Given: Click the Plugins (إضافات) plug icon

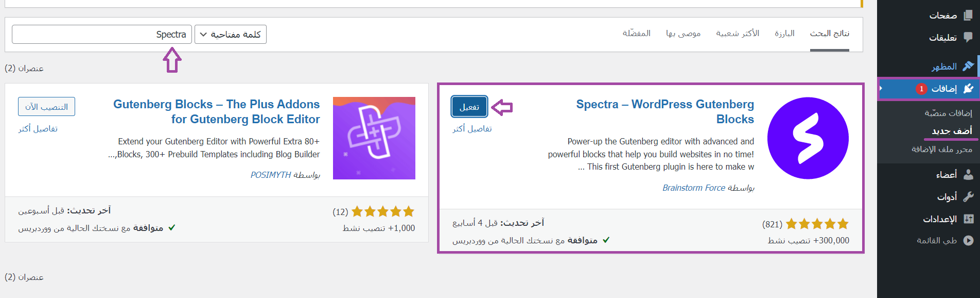Looking at the screenshot, I should 968,89.
